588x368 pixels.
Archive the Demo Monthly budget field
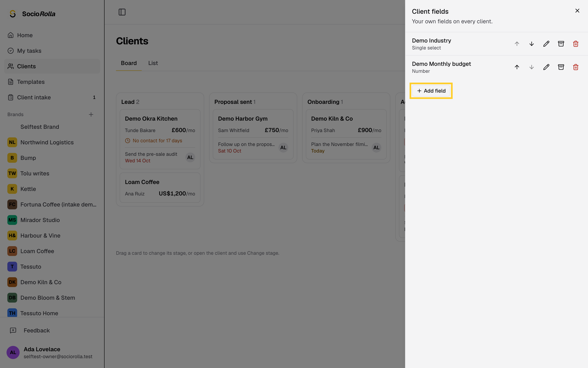tap(561, 67)
